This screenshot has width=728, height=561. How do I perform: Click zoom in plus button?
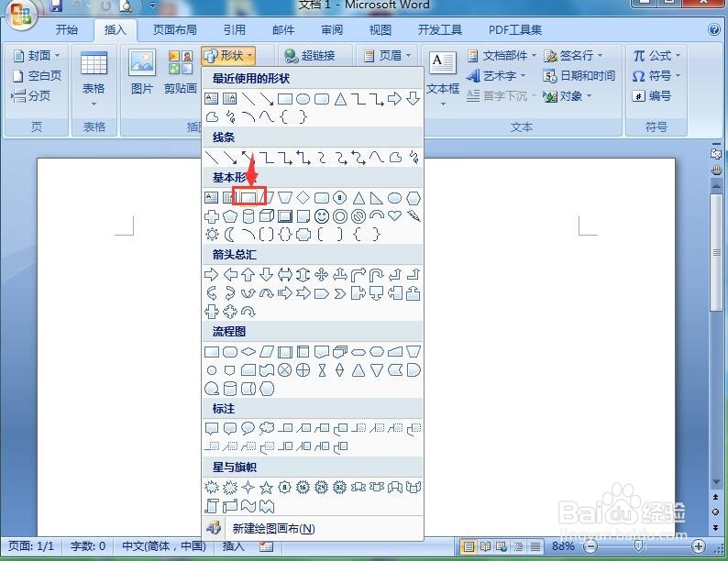pyautogui.click(x=699, y=546)
